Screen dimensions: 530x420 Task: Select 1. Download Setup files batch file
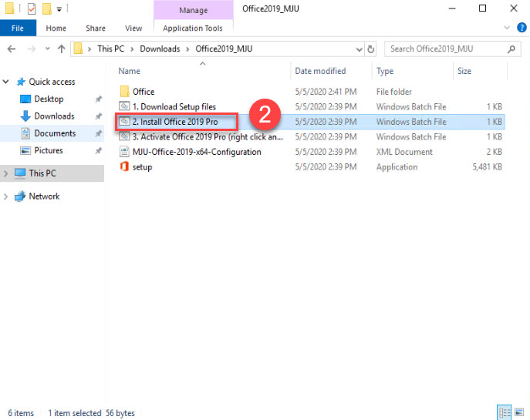point(174,106)
